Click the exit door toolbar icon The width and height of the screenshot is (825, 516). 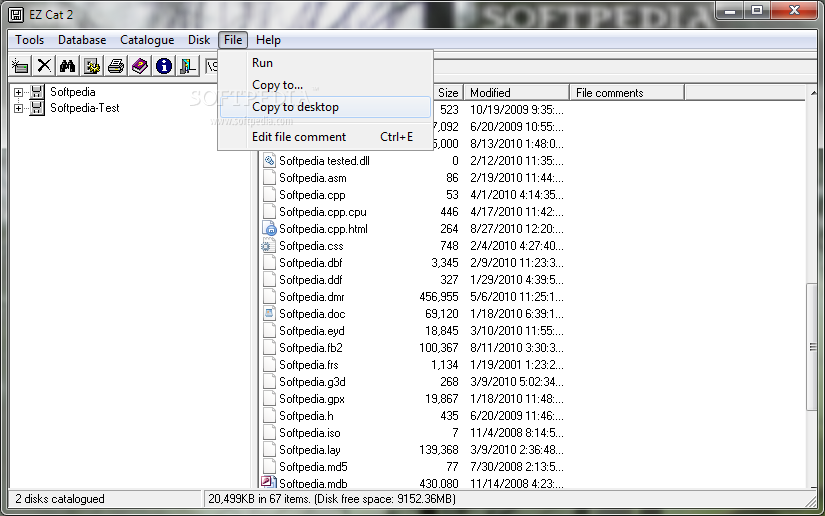coord(188,66)
